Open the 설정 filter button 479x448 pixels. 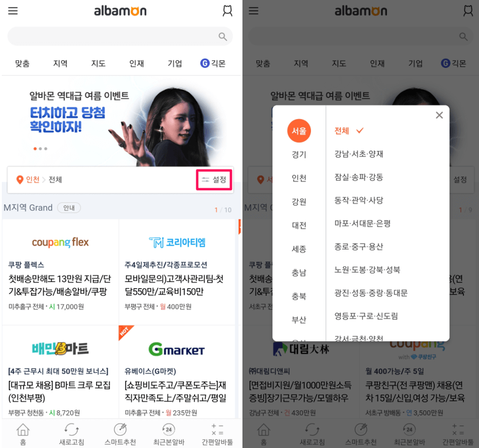coord(214,179)
